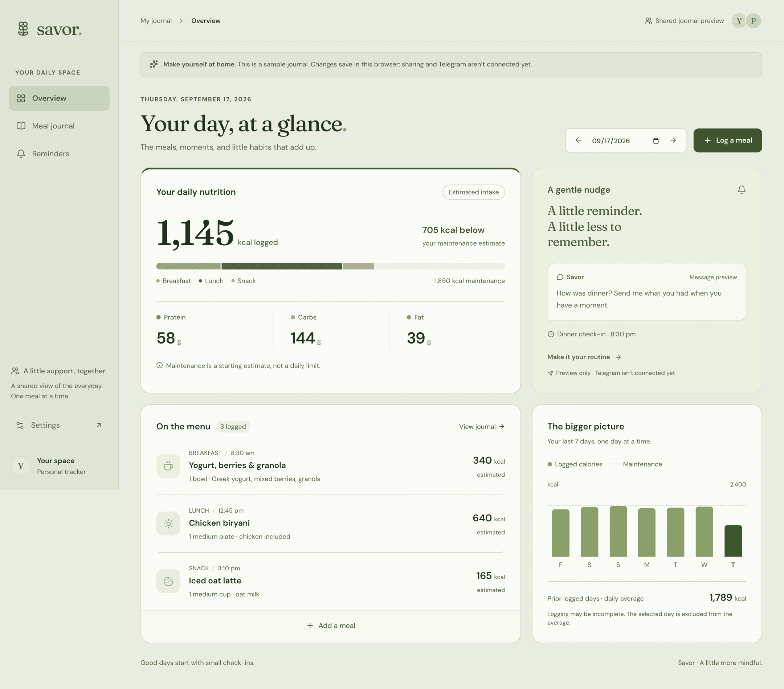Click the people icon near Shared journal preview

(x=648, y=21)
